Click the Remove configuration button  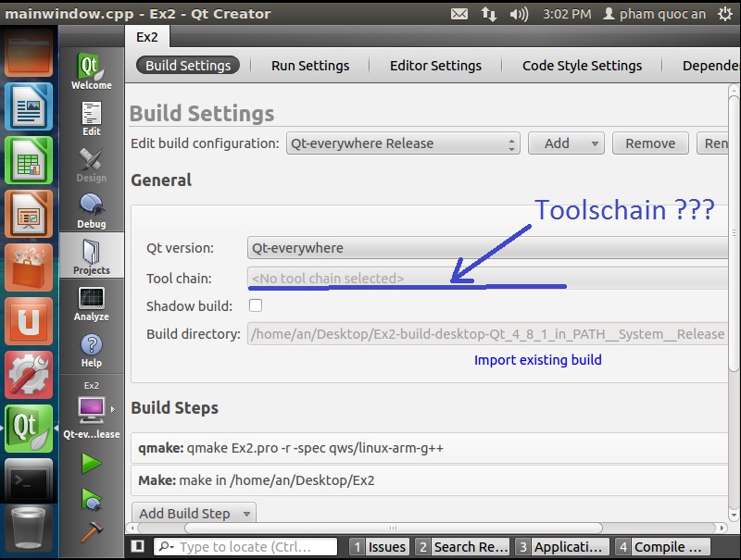pyautogui.click(x=650, y=143)
